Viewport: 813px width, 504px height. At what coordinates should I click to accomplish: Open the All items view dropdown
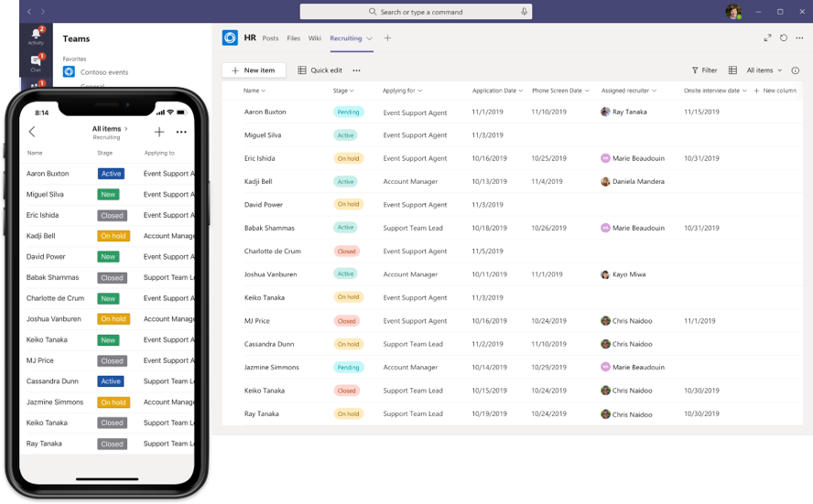point(764,70)
